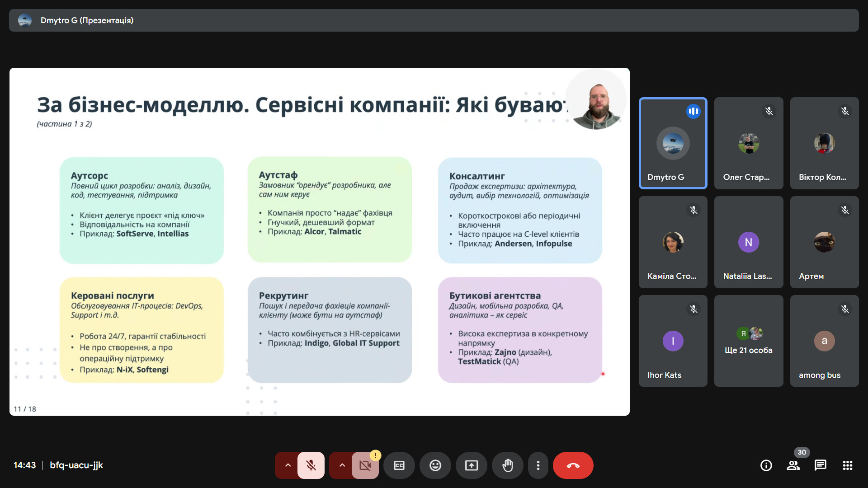This screenshot has width=868, height=488.
Task: Click 'Dmytro G' name label on tile
Action: click(x=665, y=177)
